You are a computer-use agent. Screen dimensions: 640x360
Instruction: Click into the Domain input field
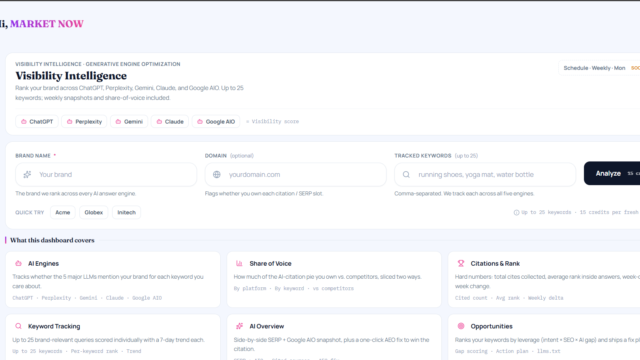296,175
